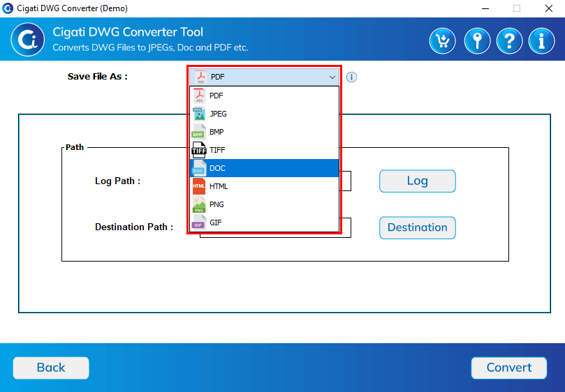Click the Destination Path text field edge
This screenshot has height=392, width=565.
(346, 227)
